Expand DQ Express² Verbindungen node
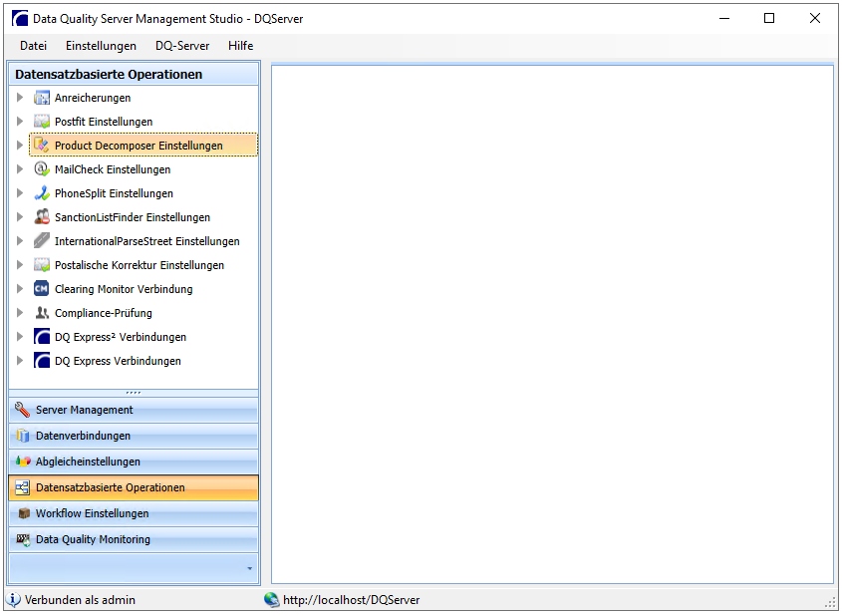Screen dimensions: 842x616 tap(20, 336)
